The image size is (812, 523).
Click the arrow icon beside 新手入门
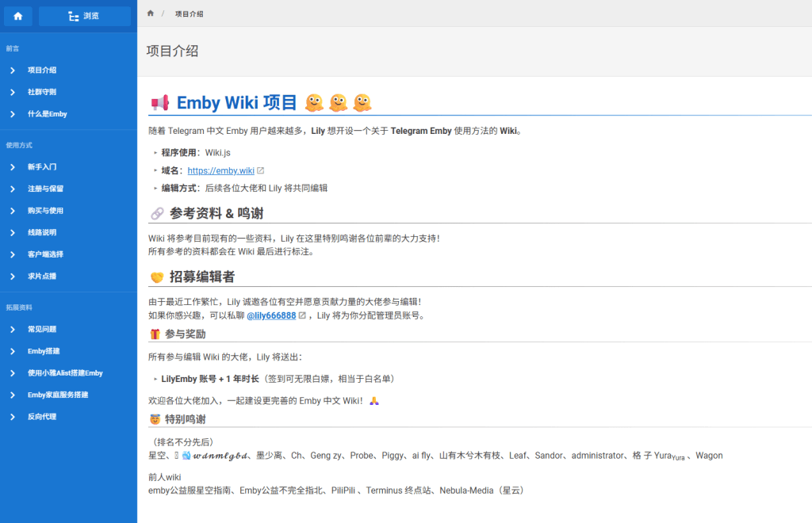click(13, 167)
